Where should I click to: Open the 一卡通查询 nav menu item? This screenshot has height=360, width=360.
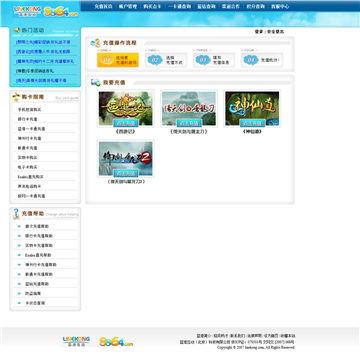coord(179,6)
